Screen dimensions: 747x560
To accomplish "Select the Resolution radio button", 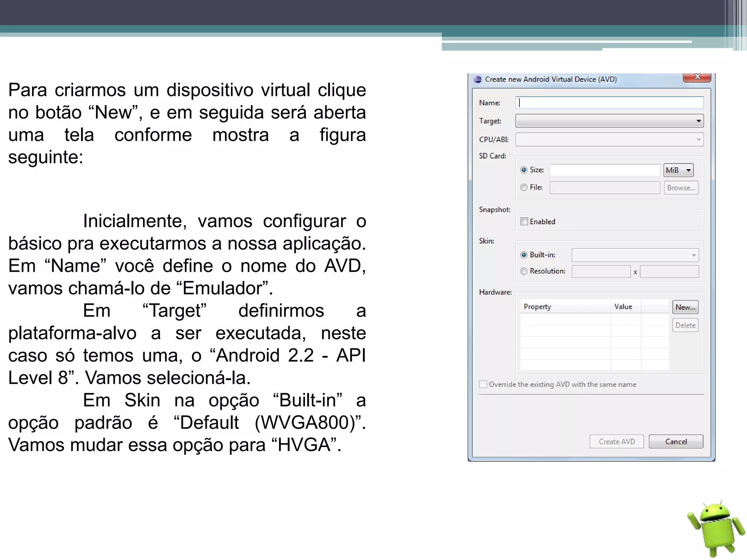I will coord(524,271).
